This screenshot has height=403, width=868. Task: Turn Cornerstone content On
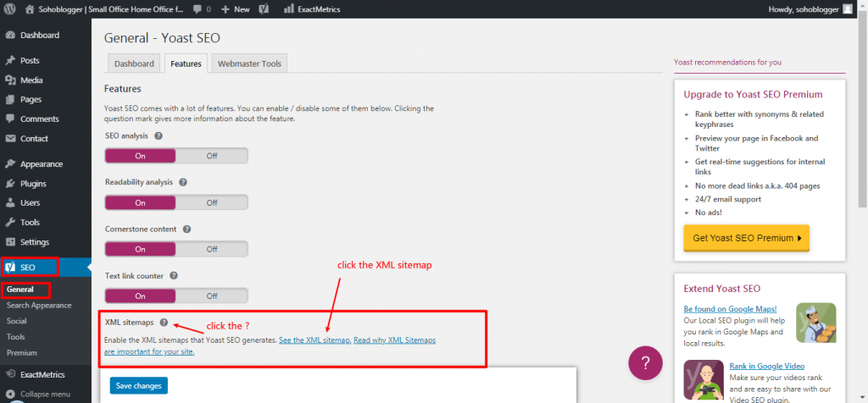coord(140,249)
